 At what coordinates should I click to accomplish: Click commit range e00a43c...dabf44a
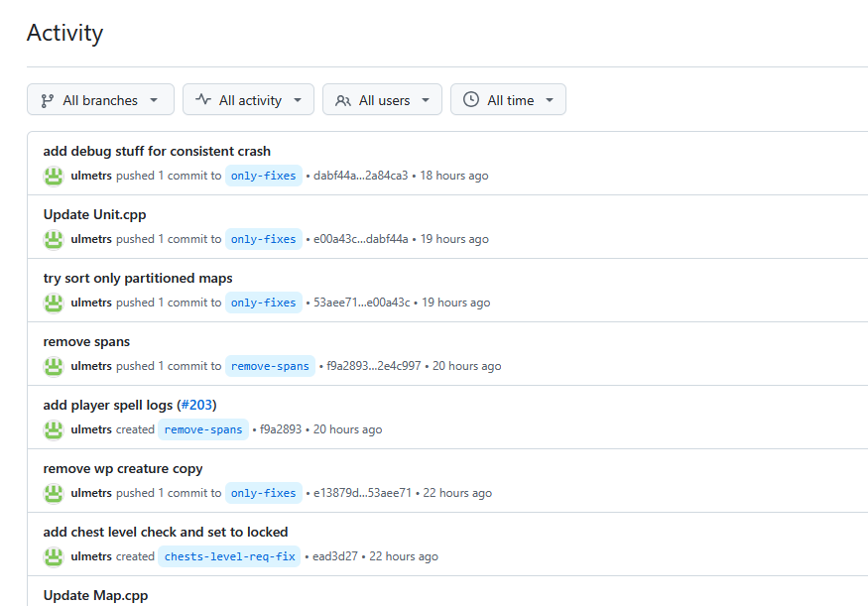tap(360, 239)
